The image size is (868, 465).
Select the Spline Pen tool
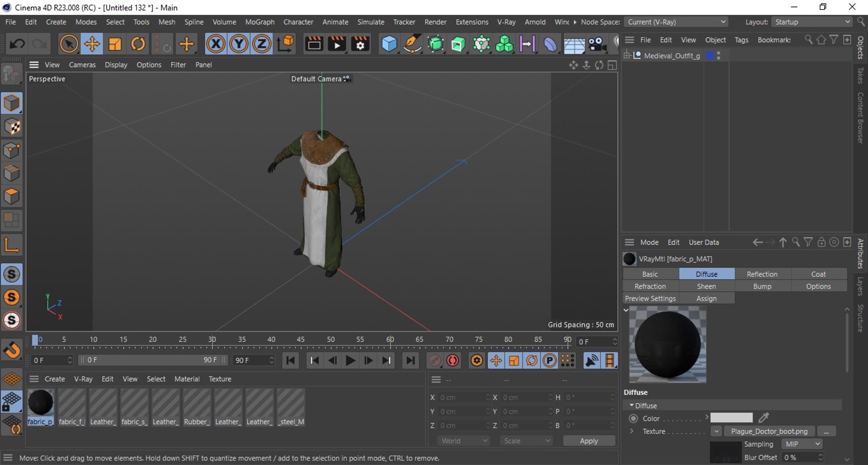click(x=412, y=44)
